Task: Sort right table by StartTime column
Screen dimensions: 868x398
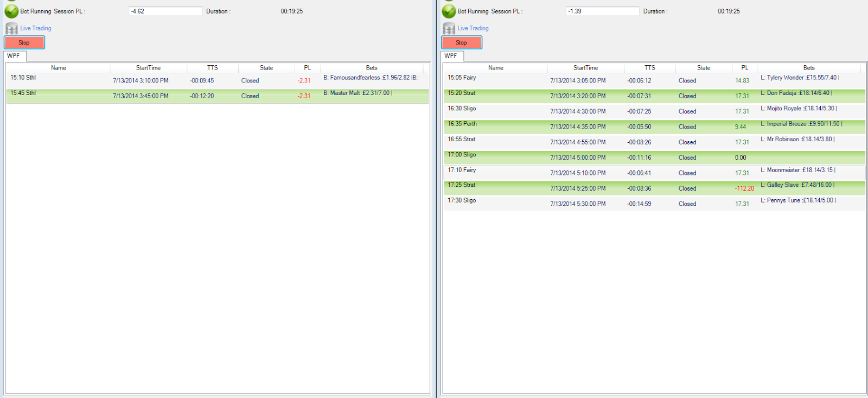Action: point(585,68)
